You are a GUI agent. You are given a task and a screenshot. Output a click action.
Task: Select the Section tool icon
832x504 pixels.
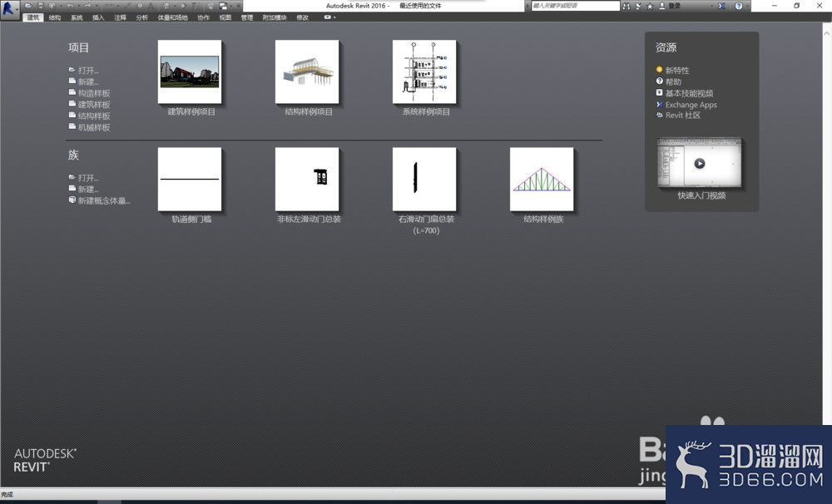coord(183,6)
